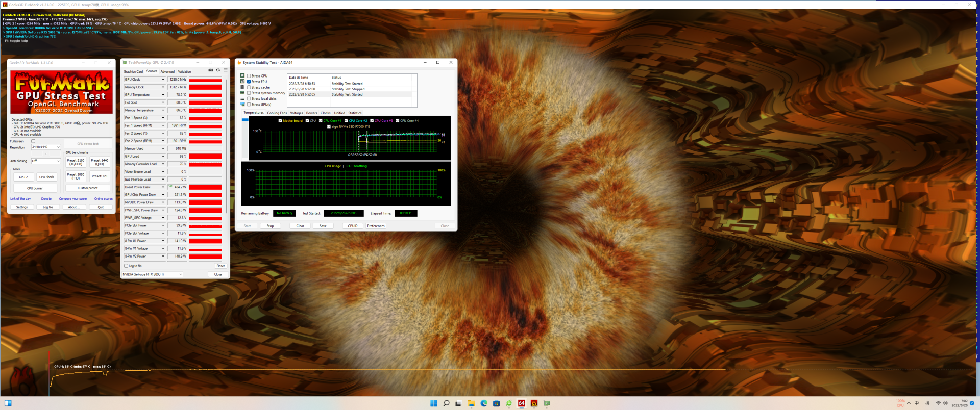The width and height of the screenshot is (980, 410).
Task: Toggle CPU Core #1 graph checkbox
Action: (321, 121)
